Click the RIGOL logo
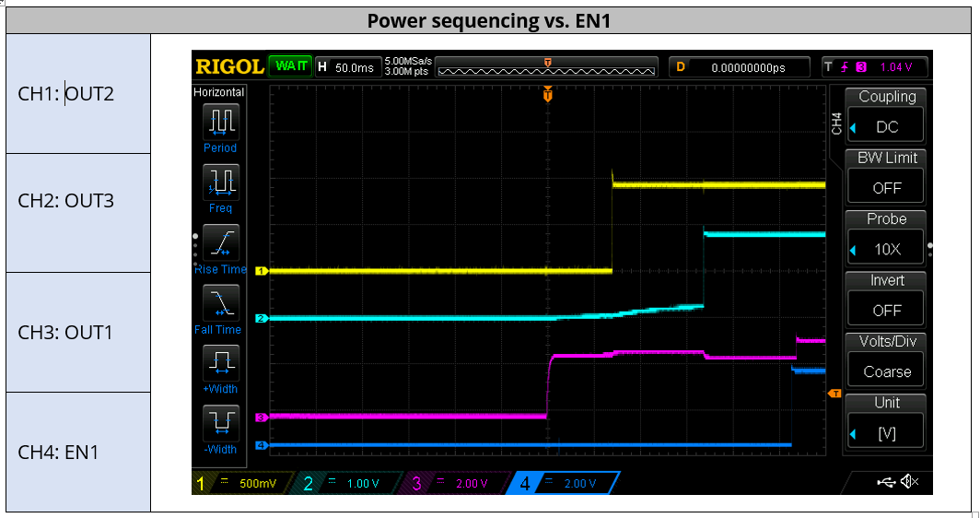The image size is (980, 518). (229, 66)
